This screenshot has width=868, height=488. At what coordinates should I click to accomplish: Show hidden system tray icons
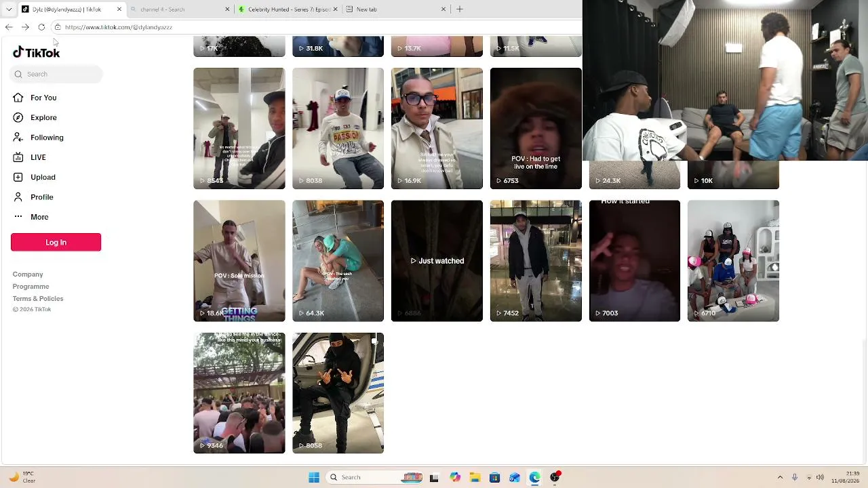tap(780, 477)
